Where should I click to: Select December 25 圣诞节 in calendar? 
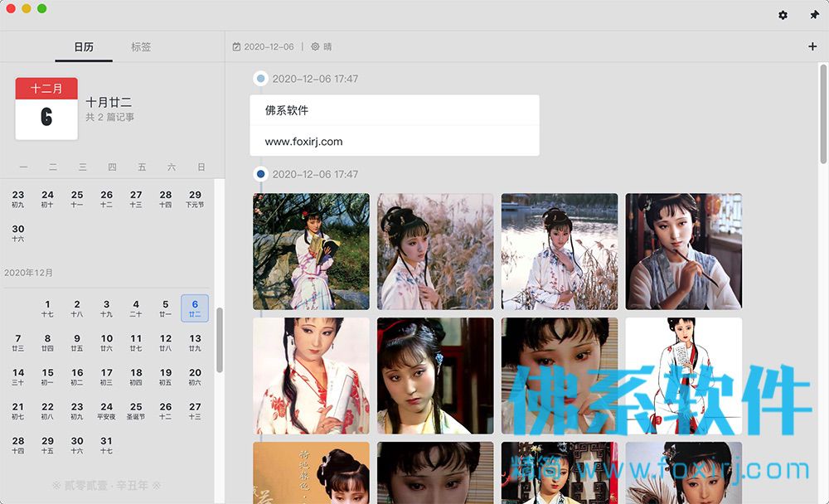[x=136, y=411]
